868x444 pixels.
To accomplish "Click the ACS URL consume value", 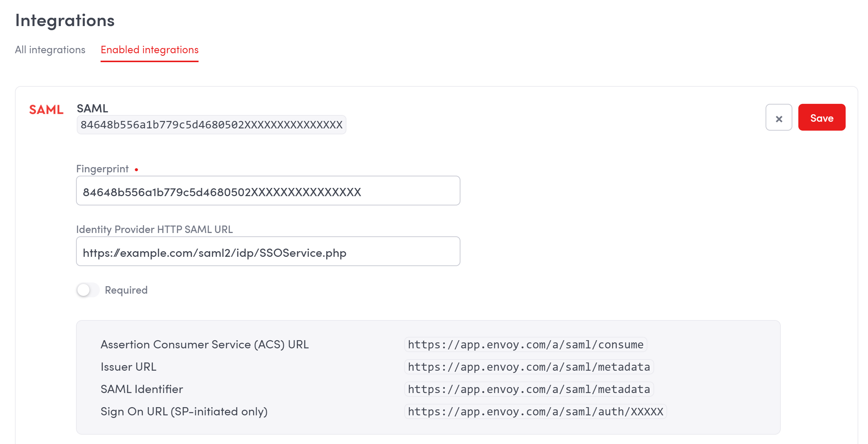I will [x=525, y=345].
